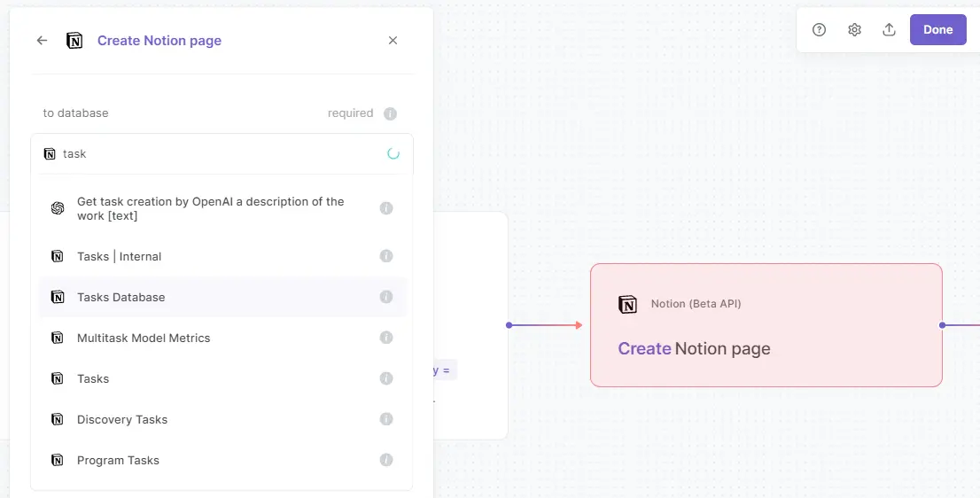Close the Create Notion page panel

(393, 41)
